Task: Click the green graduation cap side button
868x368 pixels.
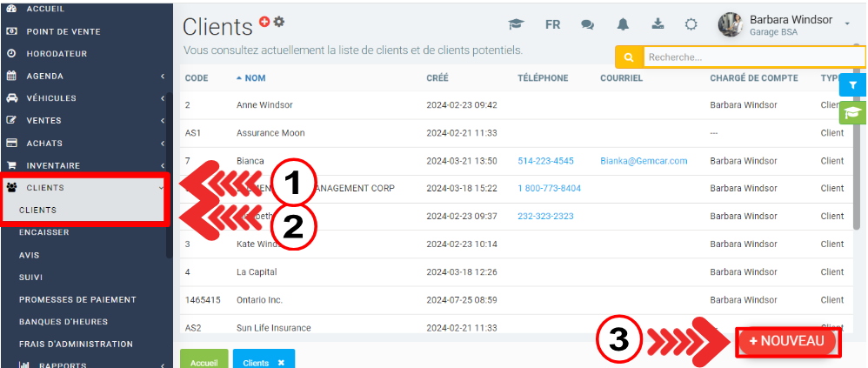Action: tap(852, 113)
